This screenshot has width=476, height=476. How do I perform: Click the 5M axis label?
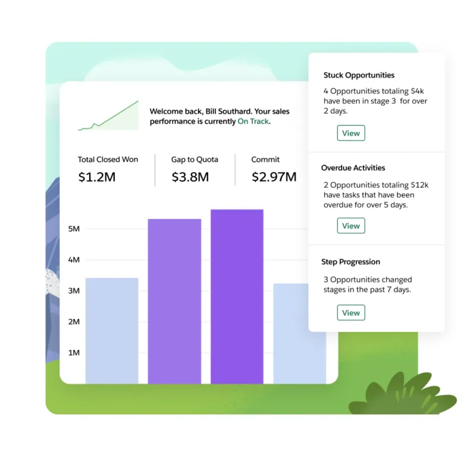pos(74,229)
